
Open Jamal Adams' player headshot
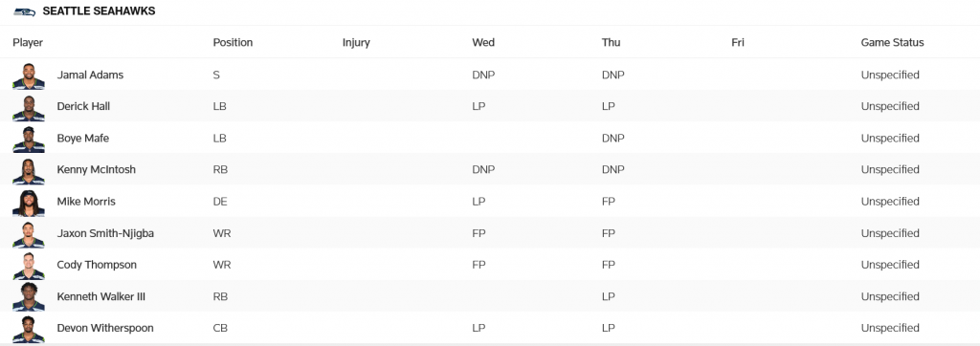click(x=28, y=76)
